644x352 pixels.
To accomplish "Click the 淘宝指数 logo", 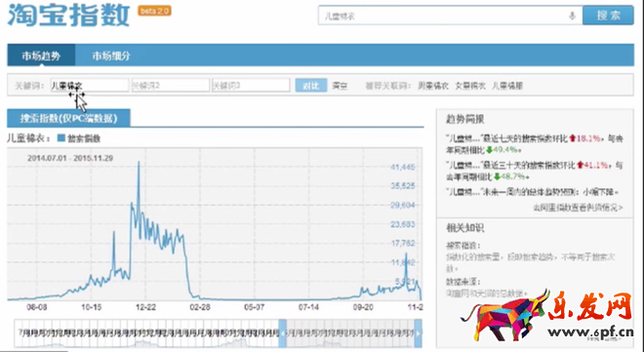I will pyautogui.click(x=68, y=16).
